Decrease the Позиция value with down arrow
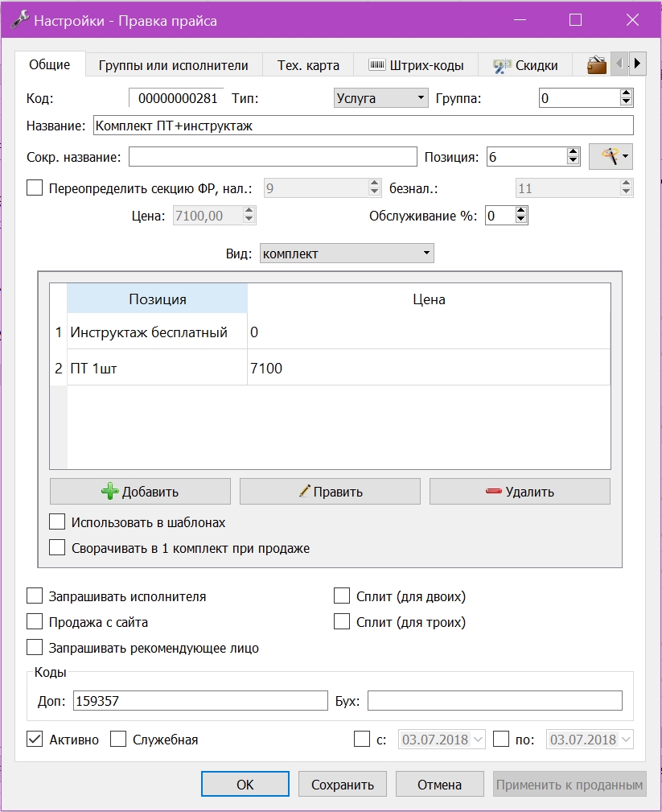 pyautogui.click(x=573, y=161)
